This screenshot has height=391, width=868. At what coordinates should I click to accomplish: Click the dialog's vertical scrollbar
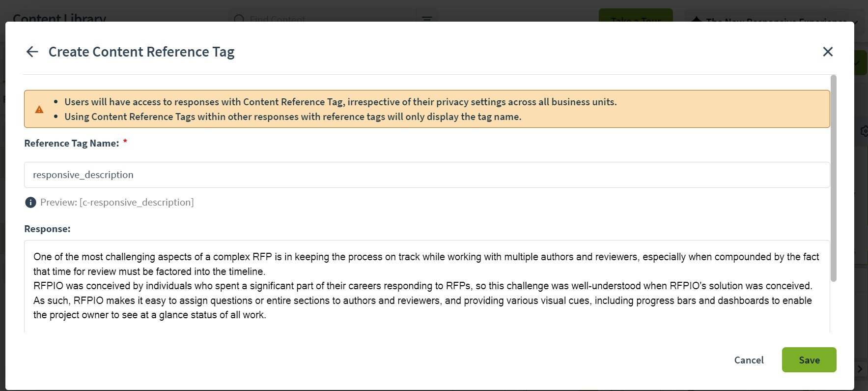[x=833, y=179]
